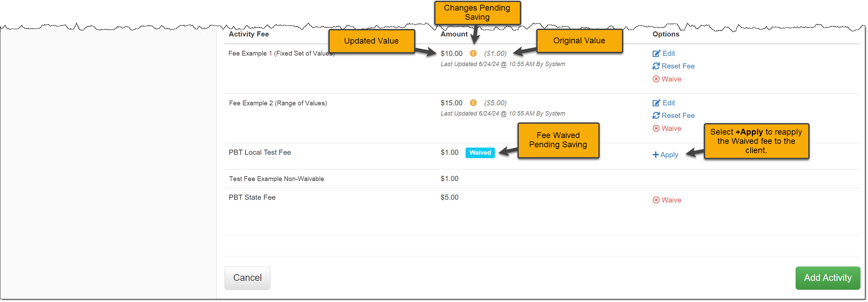868x302 pixels.
Task: Click the orange pending-changes icon beside $15.00
Action: pyautogui.click(x=473, y=103)
